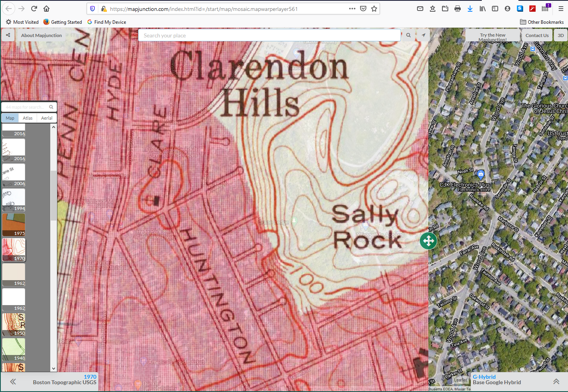Deselect the highlighted 1970 map layer
This screenshot has height=392, width=568.
pyautogui.click(x=13, y=249)
